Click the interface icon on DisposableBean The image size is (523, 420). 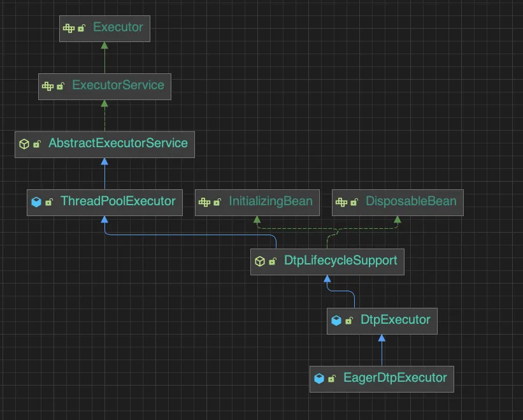click(341, 202)
